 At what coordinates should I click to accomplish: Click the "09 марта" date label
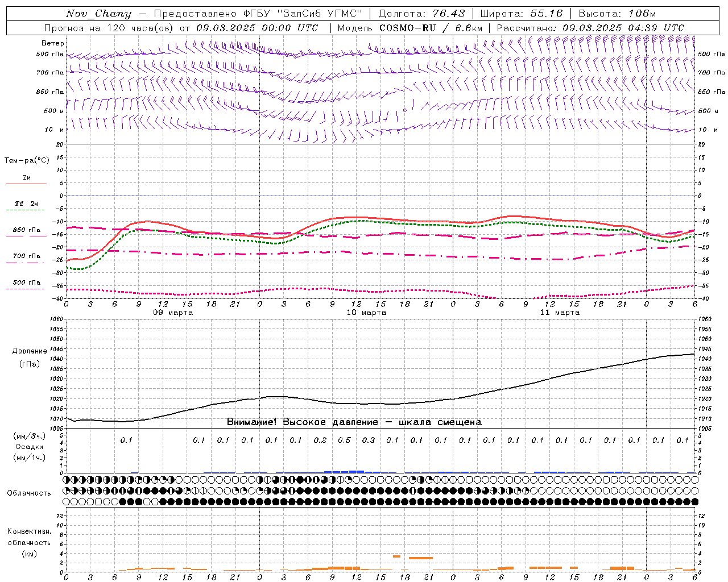point(173,313)
